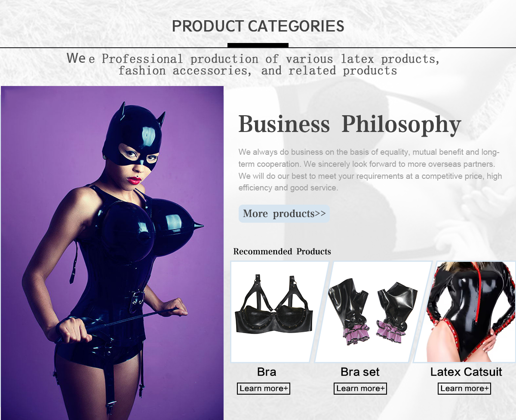Click the large purple model banner image
The width and height of the screenshot is (516, 420).
click(x=112, y=253)
